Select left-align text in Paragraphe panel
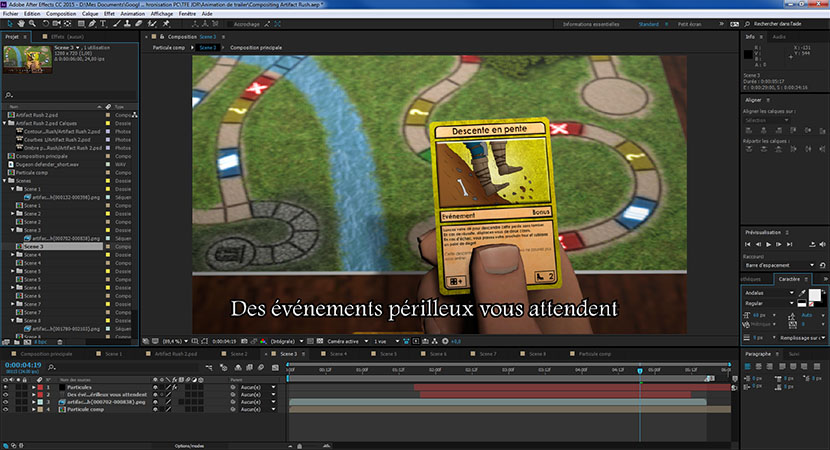 pyautogui.click(x=748, y=366)
